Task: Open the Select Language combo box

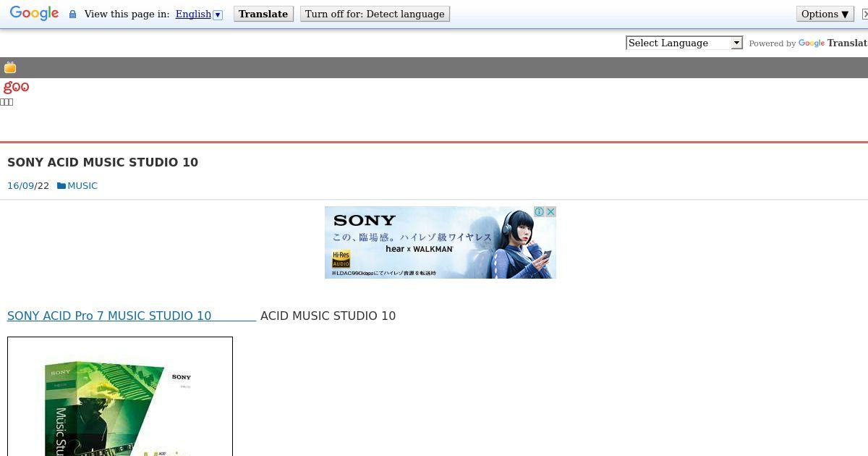Action: tap(684, 43)
